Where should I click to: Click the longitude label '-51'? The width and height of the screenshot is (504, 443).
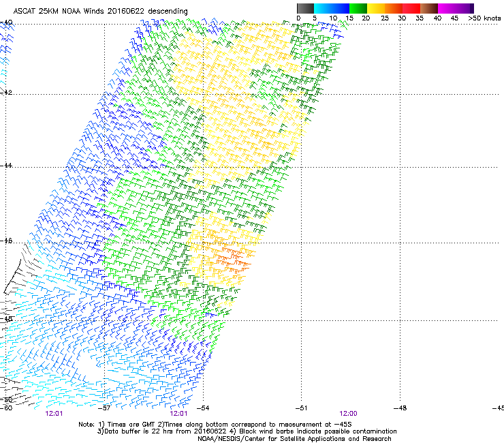click(301, 408)
